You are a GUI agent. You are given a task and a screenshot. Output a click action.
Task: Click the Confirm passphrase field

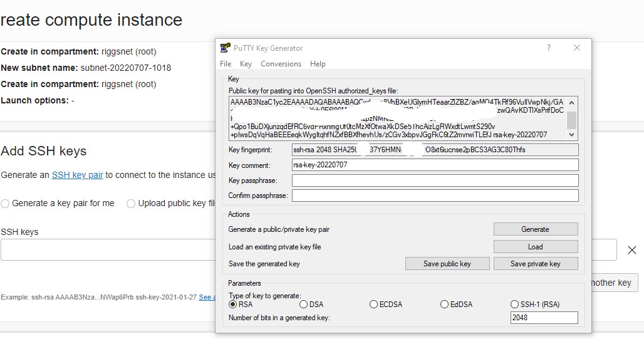tap(435, 196)
